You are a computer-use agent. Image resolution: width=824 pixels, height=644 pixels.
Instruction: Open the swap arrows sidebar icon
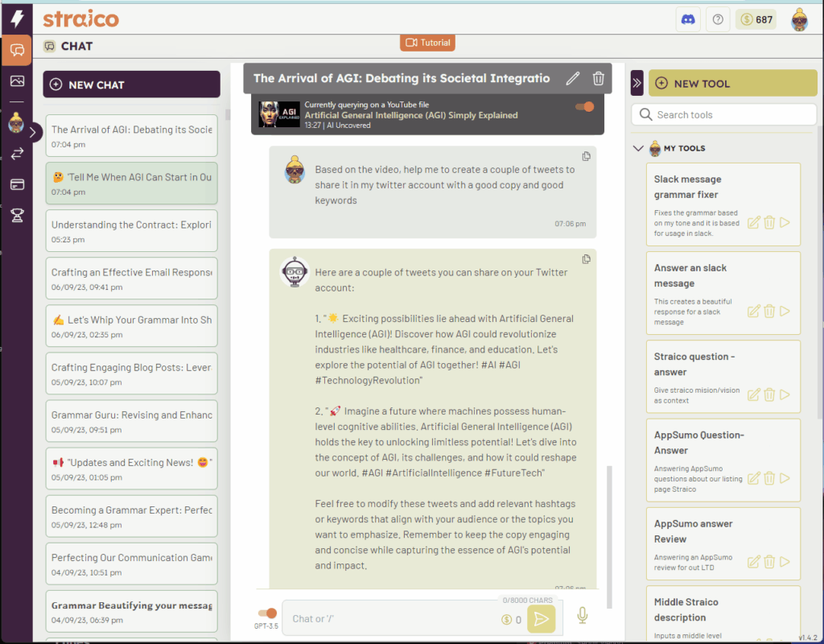click(18, 154)
